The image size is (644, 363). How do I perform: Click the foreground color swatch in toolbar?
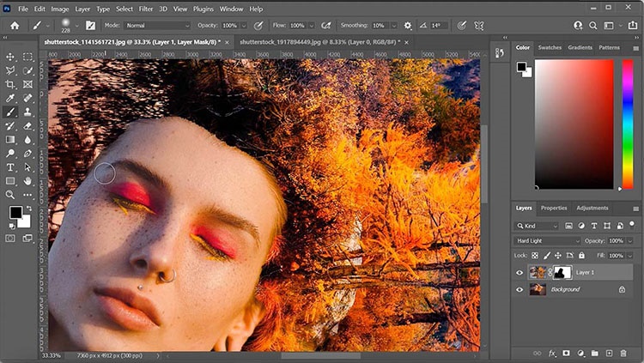(15, 212)
